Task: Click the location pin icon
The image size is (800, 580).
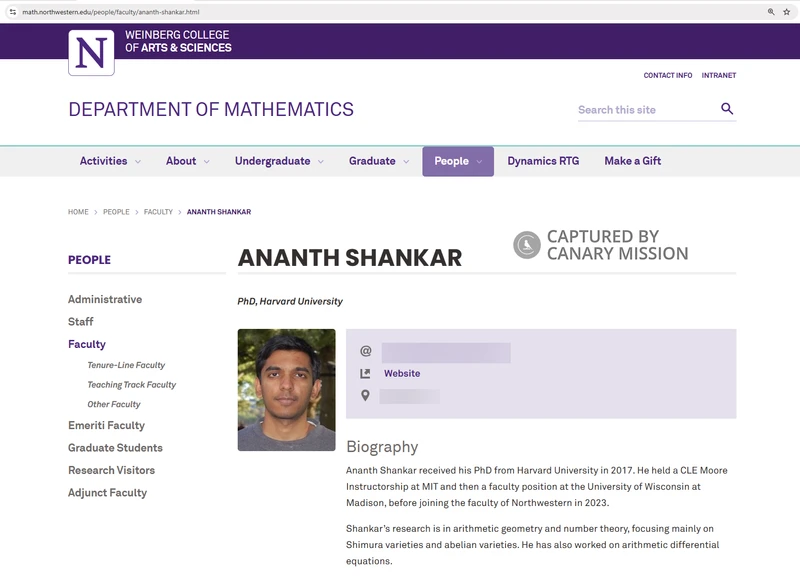Action: click(x=363, y=393)
